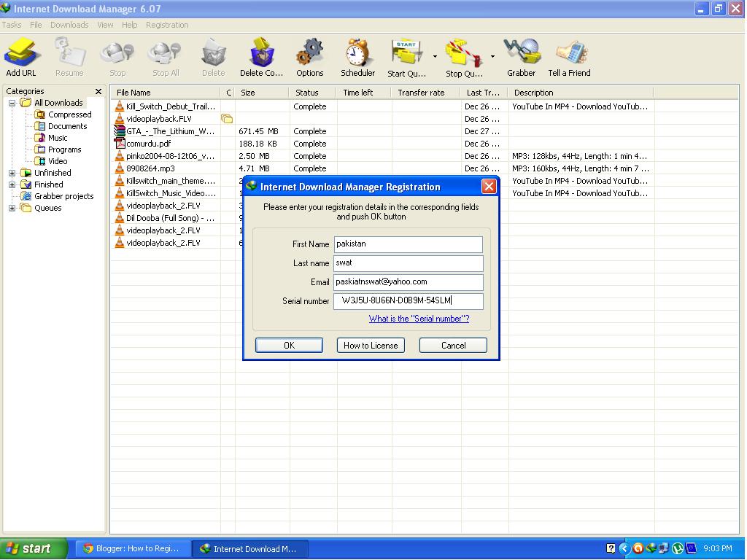The image size is (747, 560).
Task: Expand the Queues category node
Action: [12, 208]
